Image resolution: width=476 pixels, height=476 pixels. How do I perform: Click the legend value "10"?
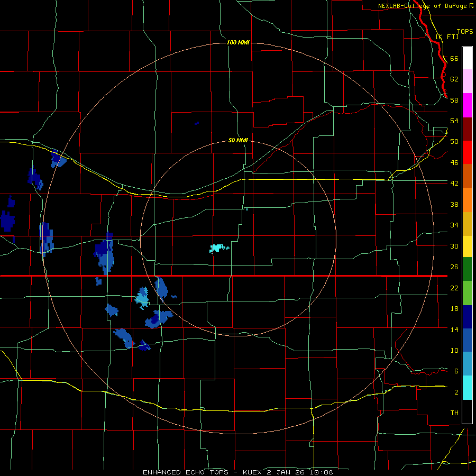click(454, 350)
